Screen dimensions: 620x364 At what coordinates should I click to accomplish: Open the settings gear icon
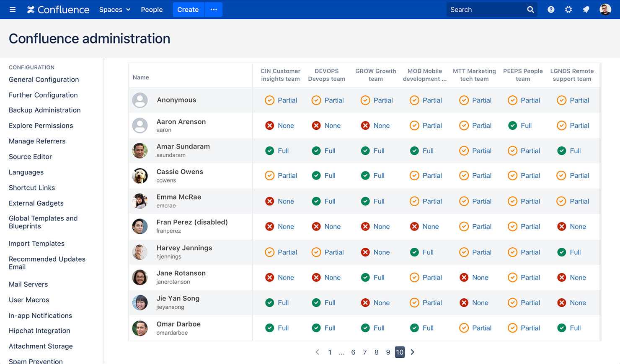click(x=568, y=10)
